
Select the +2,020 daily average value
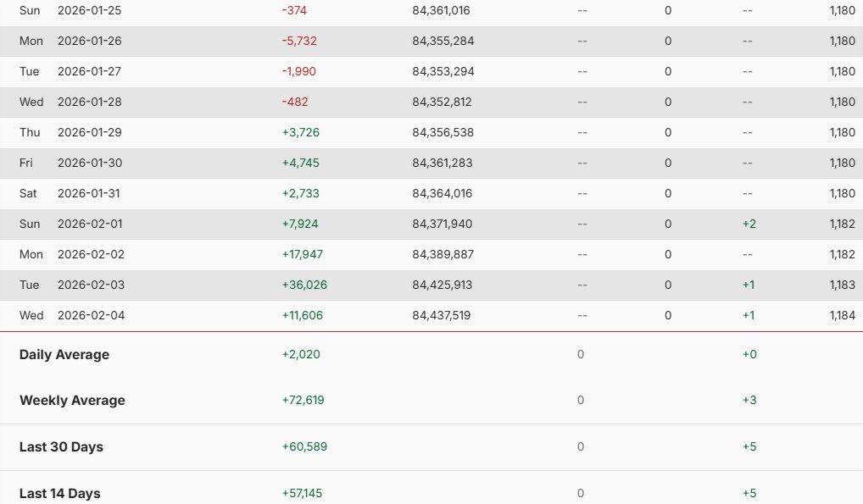click(x=301, y=354)
